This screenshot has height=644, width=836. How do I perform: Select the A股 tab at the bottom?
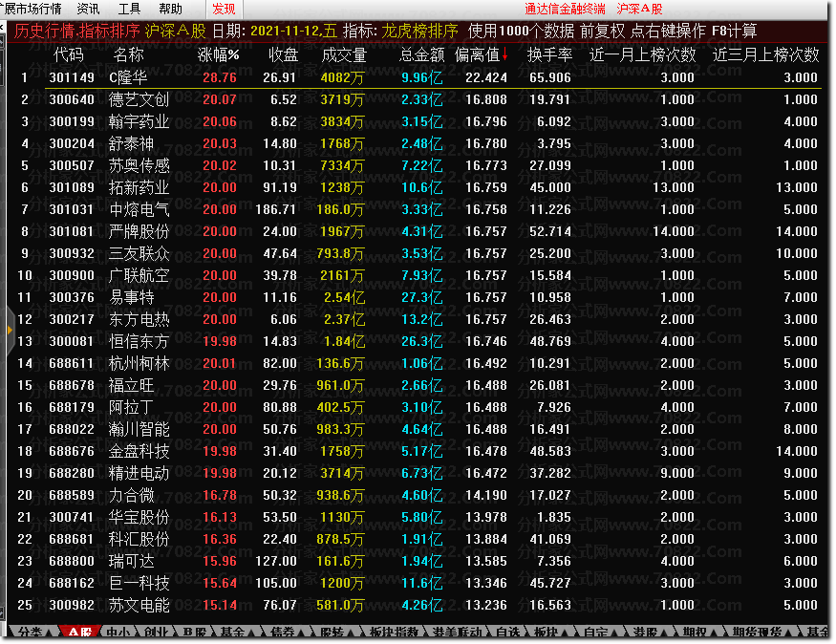click(x=79, y=633)
